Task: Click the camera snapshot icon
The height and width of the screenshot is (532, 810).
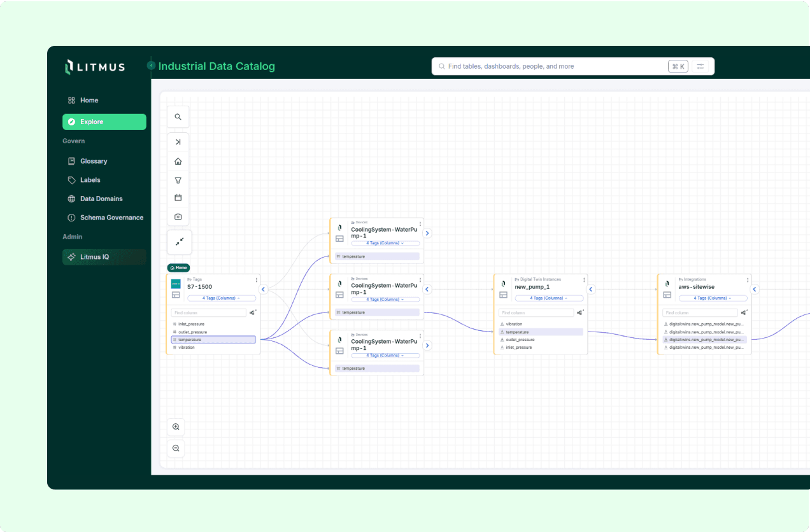Action: click(x=178, y=217)
